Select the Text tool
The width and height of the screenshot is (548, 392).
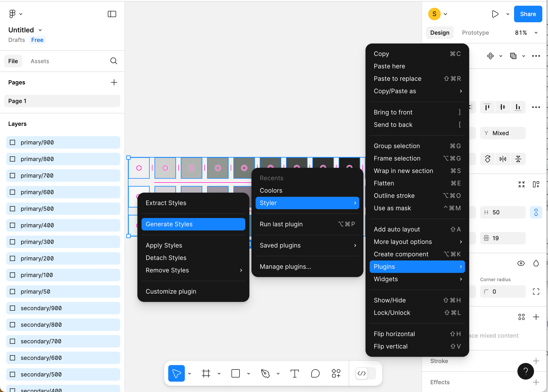[295, 373]
